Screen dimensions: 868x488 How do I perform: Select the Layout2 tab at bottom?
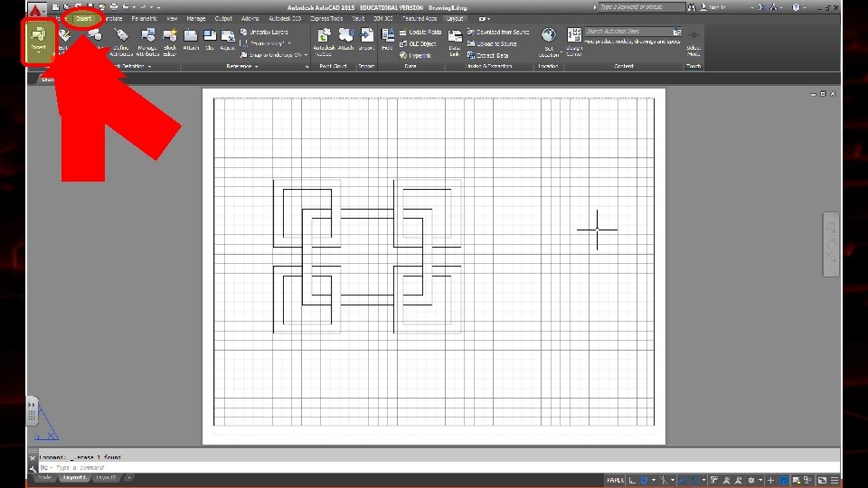tap(105, 477)
